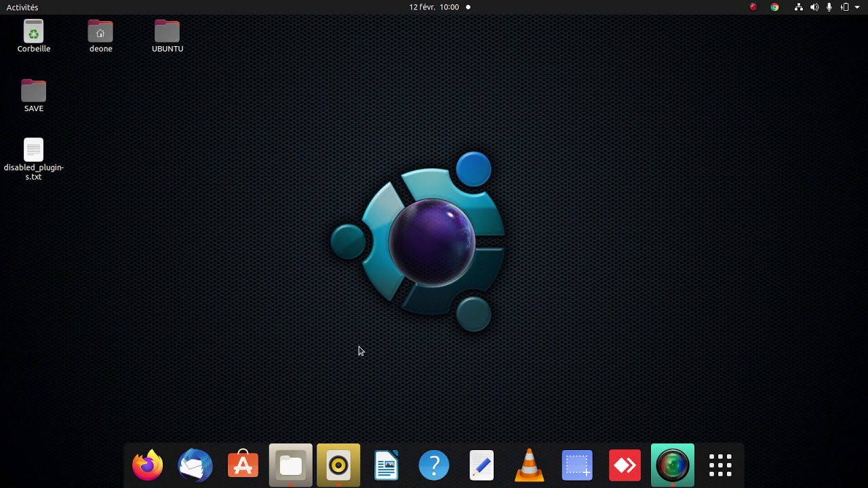
Task: Expand the system menu arrow
Action: tap(857, 7)
